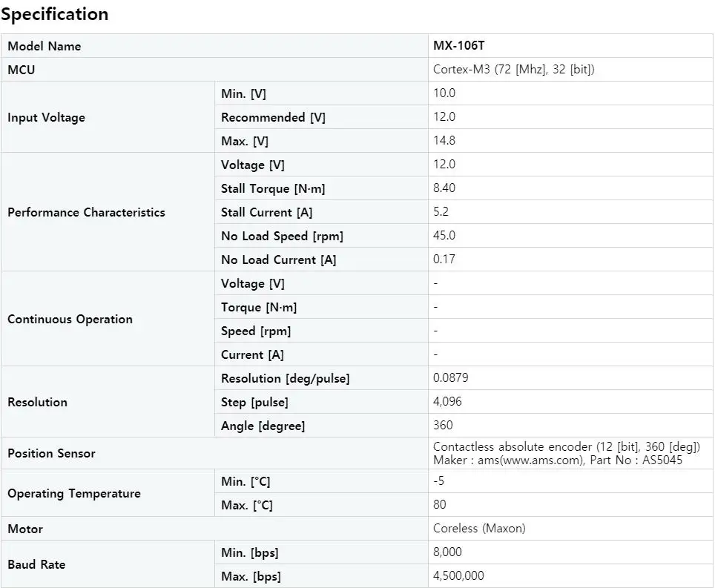
Task: Click the Stall Current 5.2 value
Action: coord(441,211)
